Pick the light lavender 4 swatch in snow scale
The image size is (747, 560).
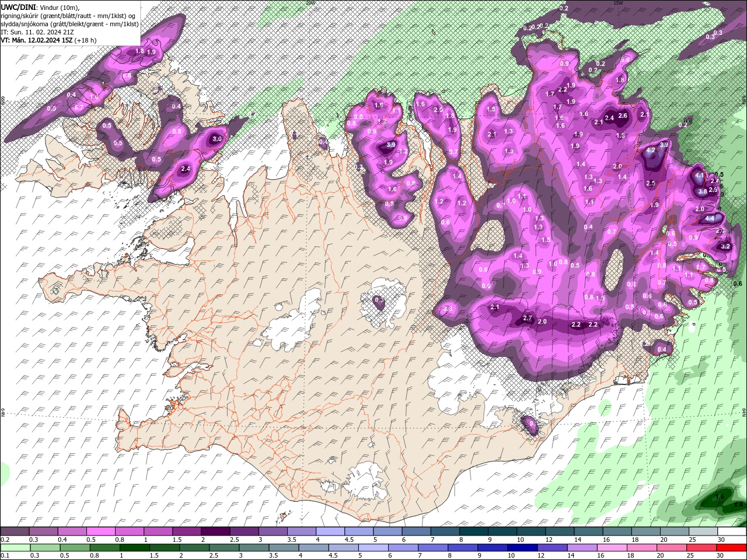[x=330, y=531]
